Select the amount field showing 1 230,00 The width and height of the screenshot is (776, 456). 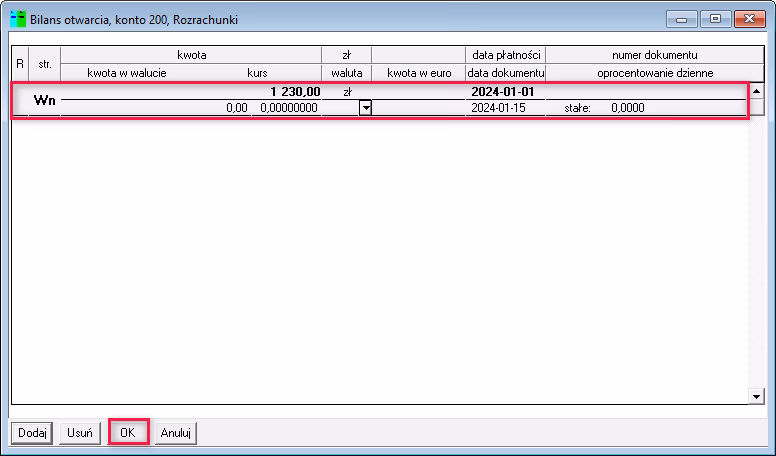point(294,91)
